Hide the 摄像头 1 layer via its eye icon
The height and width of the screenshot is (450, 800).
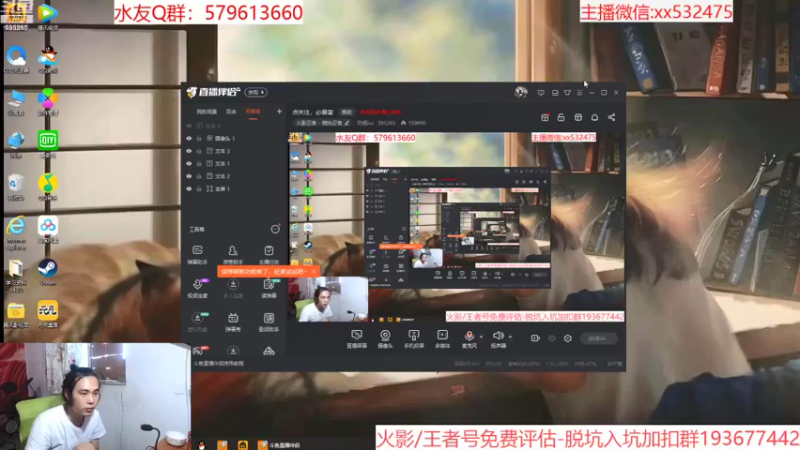tap(189, 138)
